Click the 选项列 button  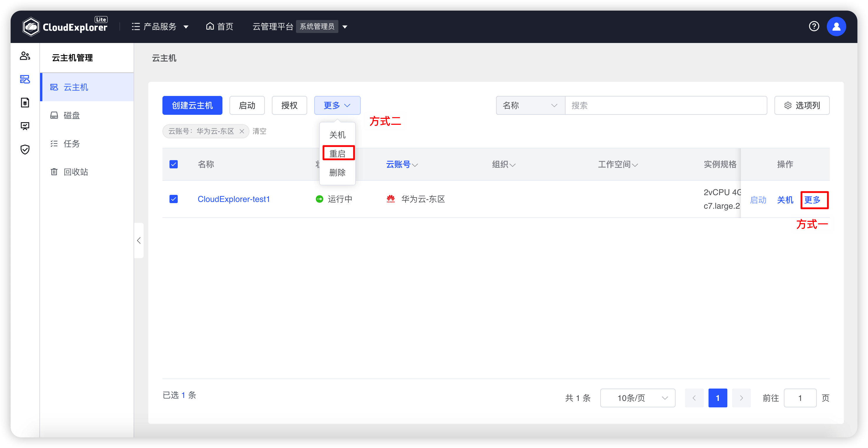[802, 105]
